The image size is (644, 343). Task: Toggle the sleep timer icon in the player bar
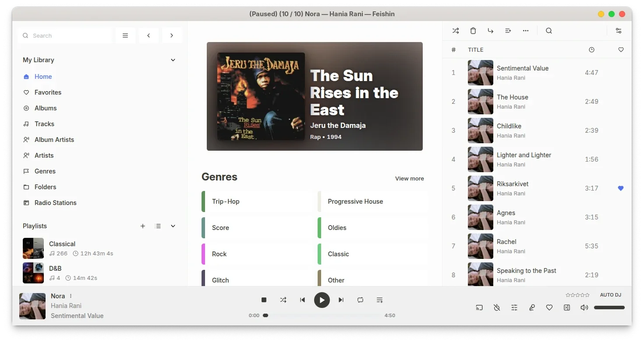[x=497, y=308]
